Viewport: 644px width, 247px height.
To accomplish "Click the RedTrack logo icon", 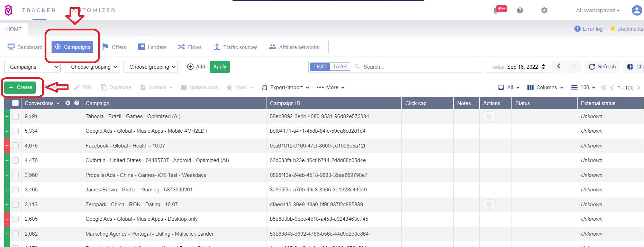I will [x=8, y=10].
